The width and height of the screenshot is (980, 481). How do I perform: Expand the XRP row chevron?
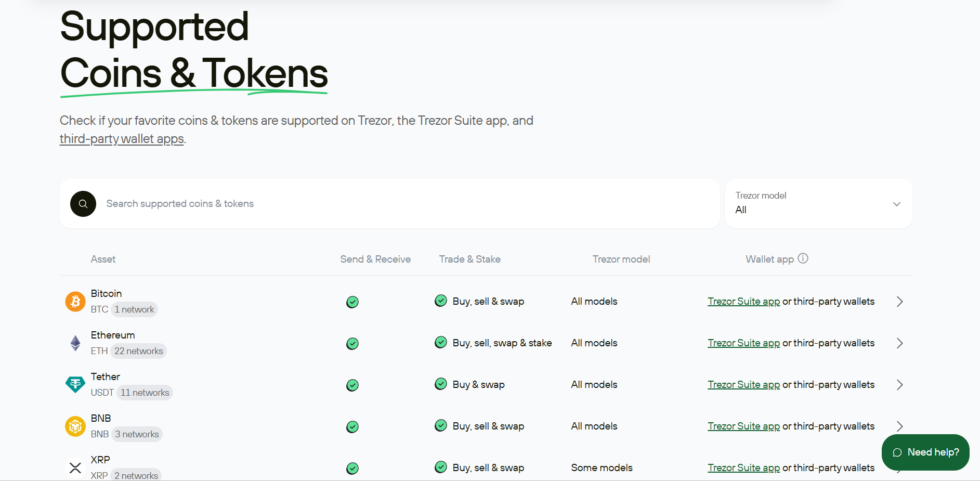tap(900, 467)
